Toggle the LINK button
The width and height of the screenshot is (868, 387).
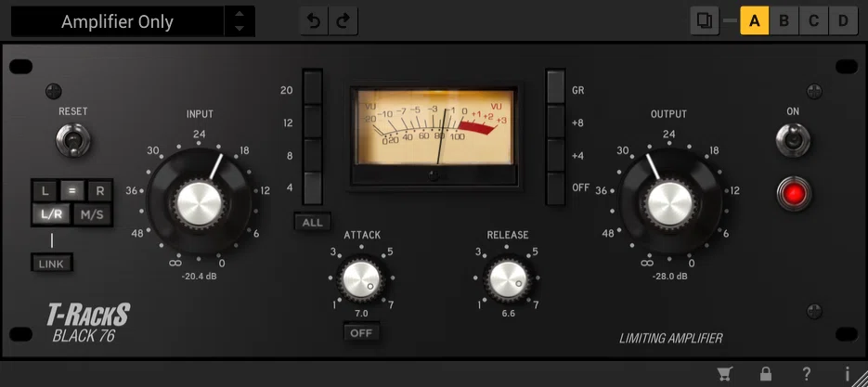[51, 264]
